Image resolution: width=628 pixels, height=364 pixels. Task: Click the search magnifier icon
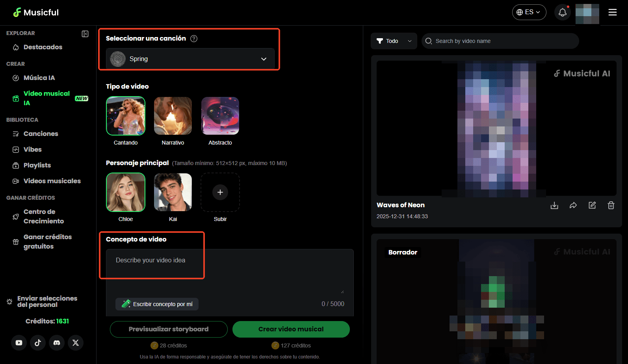click(429, 41)
